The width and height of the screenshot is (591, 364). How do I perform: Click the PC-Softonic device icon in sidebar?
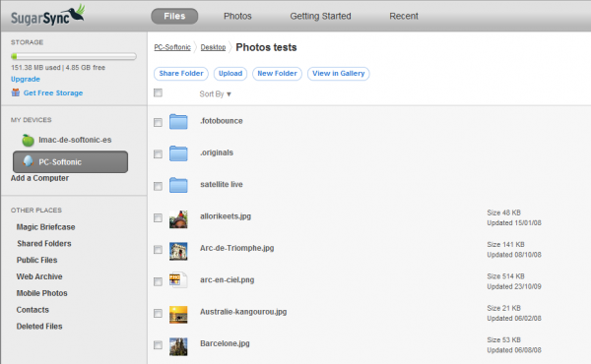pyautogui.click(x=28, y=161)
